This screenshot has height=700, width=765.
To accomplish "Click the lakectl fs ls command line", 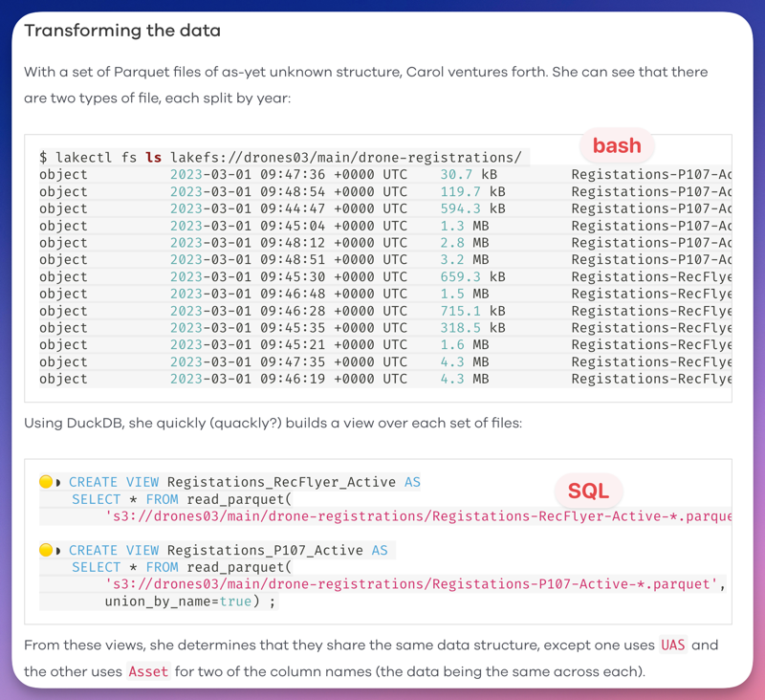I will coord(280,157).
